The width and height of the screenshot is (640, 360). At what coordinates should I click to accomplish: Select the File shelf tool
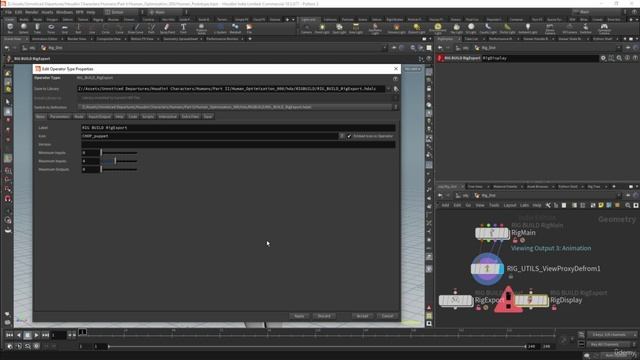tap(249, 28)
